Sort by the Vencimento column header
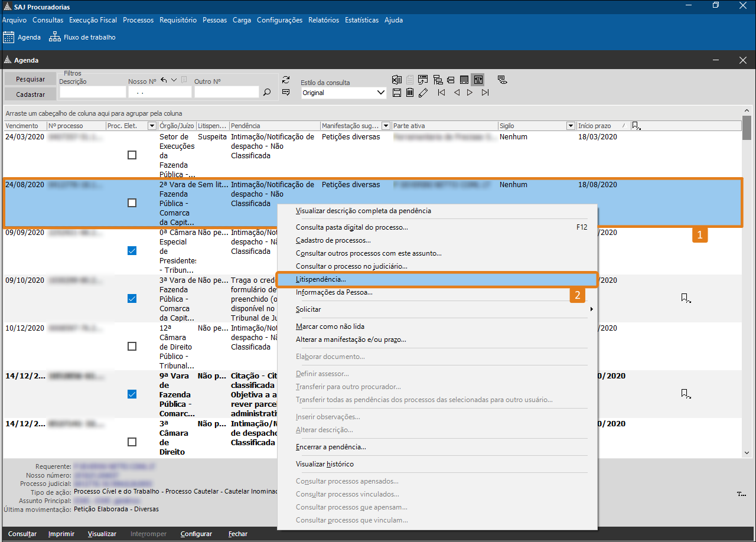The image size is (756, 542). click(25, 126)
